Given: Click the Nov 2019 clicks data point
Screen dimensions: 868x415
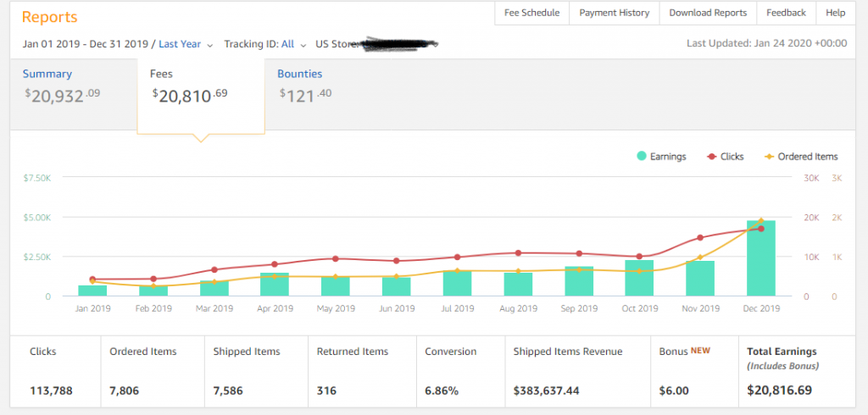Looking at the screenshot, I should pos(700,238).
